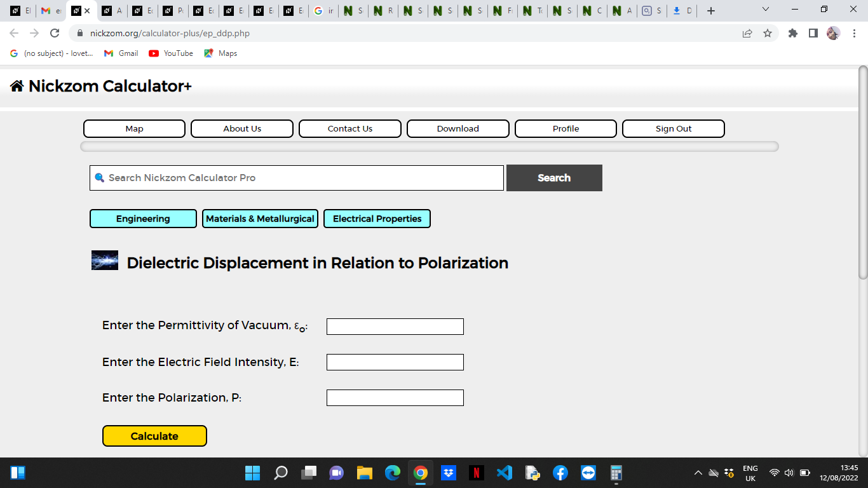This screenshot has height=488, width=868.
Task: Open the YouTube bookmark
Action: click(x=171, y=53)
